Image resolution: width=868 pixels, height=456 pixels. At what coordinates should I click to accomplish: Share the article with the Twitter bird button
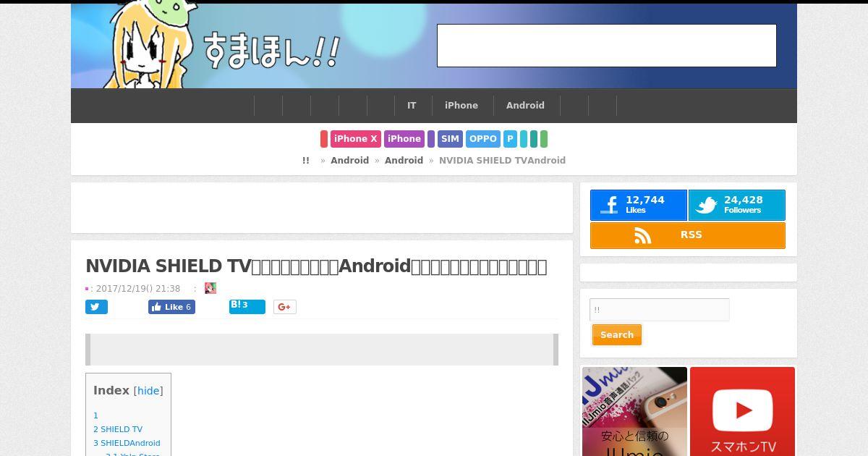tap(96, 307)
